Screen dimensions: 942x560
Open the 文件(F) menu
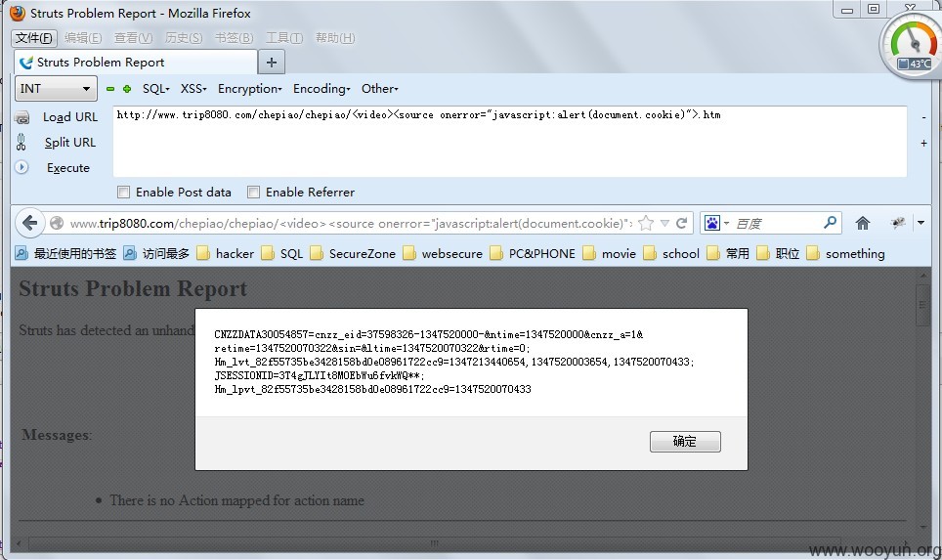(x=34, y=38)
